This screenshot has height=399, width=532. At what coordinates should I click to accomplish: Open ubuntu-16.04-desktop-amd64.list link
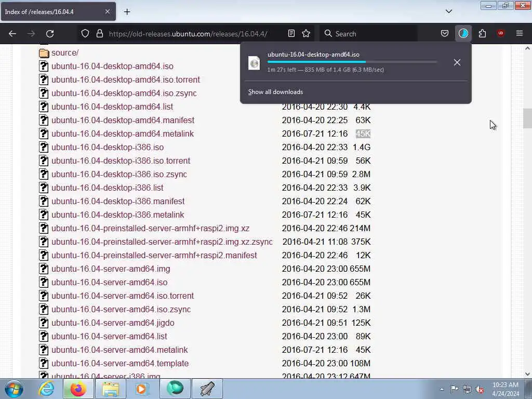click(x=112, y=107)
